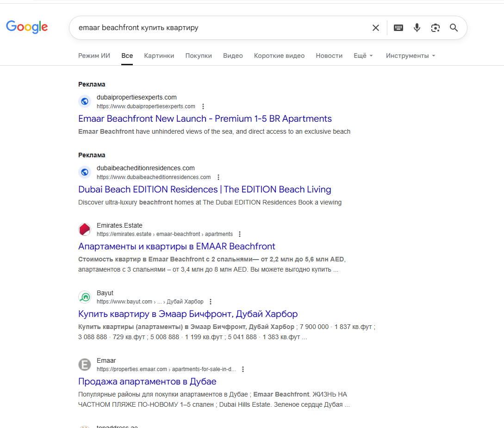Open three-dot menu for Bayut result
The image size is (504, 428).
211,302
